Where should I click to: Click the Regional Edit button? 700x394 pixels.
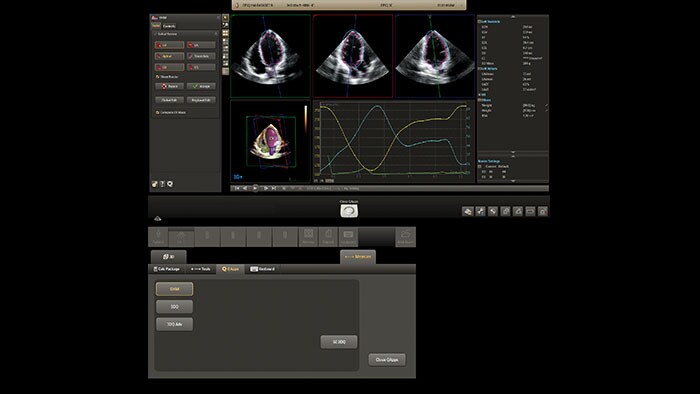[201, 100]
